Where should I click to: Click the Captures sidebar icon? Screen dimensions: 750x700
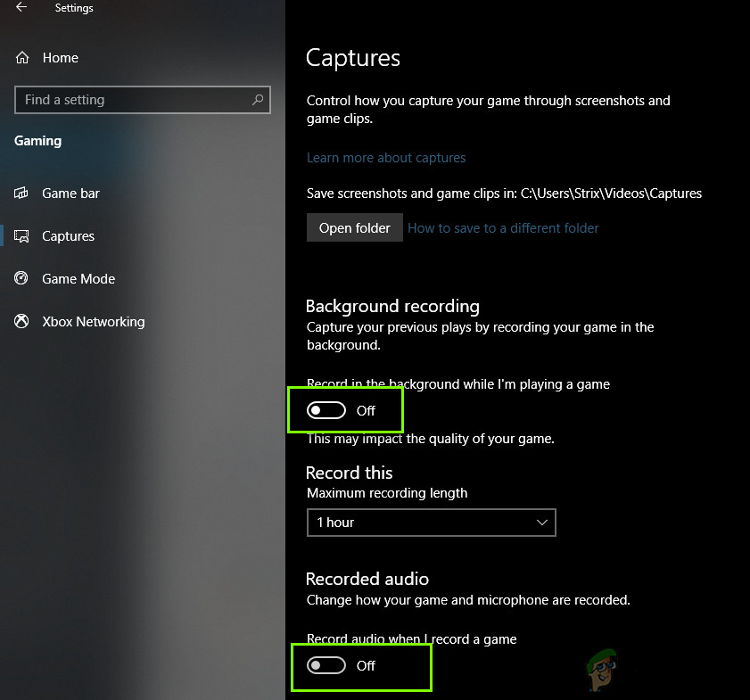[x=22, y=236]
